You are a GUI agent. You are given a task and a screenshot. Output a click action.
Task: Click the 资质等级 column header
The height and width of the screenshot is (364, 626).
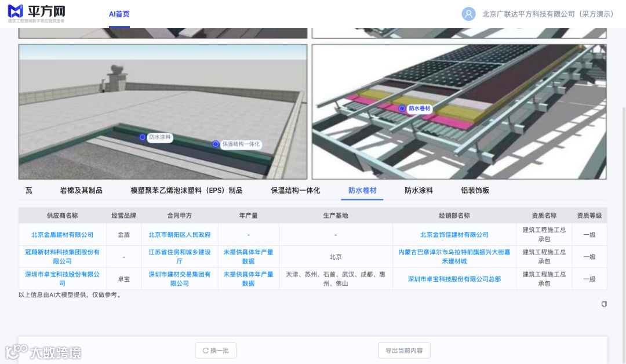click(x=589, y=216)
